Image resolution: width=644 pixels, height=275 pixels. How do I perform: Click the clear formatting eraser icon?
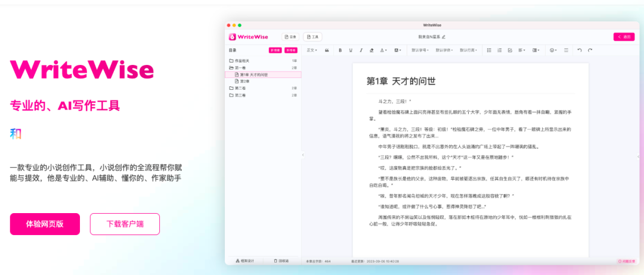click(371, 51)
